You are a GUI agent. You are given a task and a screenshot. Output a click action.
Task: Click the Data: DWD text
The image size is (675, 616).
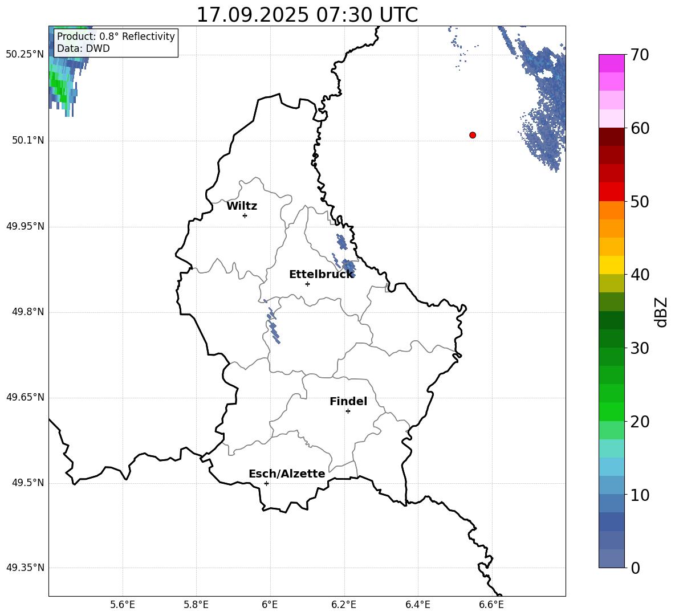(x=83, y=48)
